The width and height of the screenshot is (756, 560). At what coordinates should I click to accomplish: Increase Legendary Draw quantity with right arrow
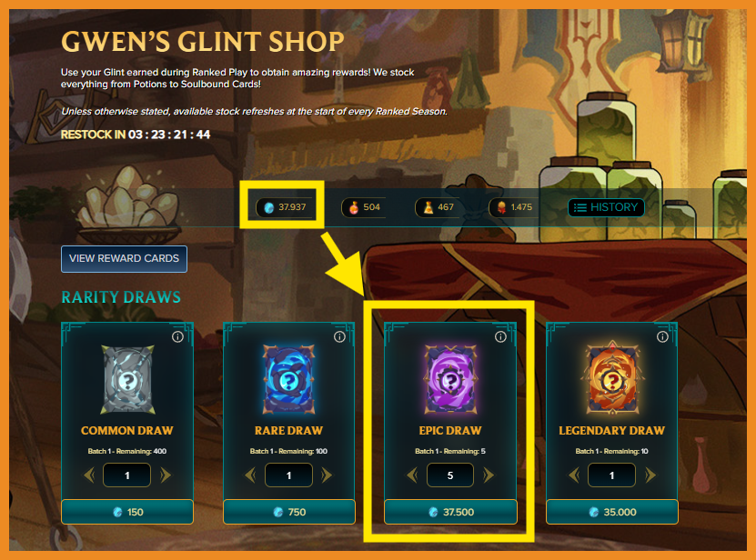[x=650, y=475]
